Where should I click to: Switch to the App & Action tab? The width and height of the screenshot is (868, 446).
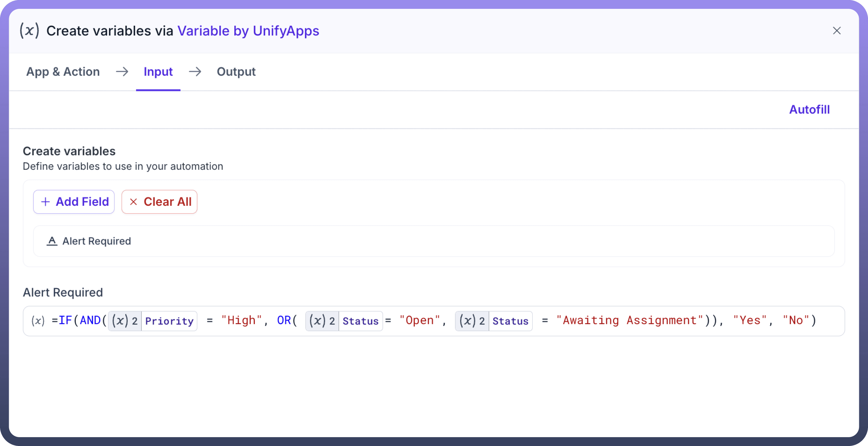tap(63, 72)
